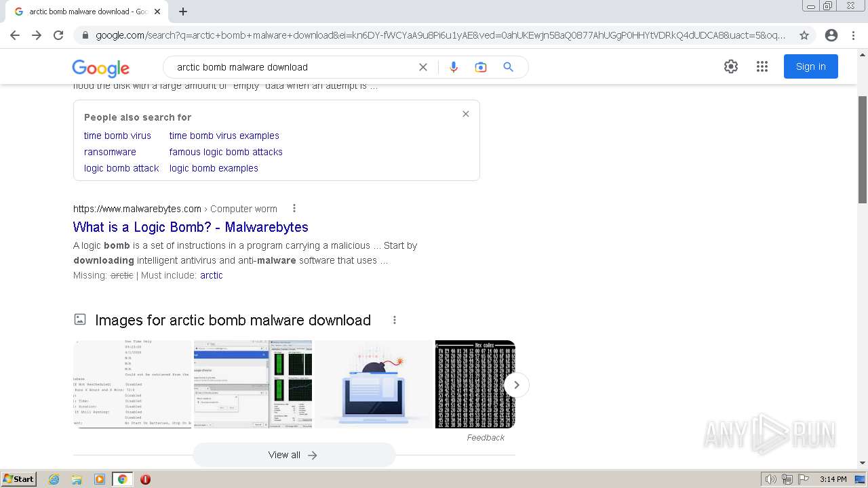Show next images with carousel arrow
Viewport: 868px width, 488px height.
coord(517,385)
